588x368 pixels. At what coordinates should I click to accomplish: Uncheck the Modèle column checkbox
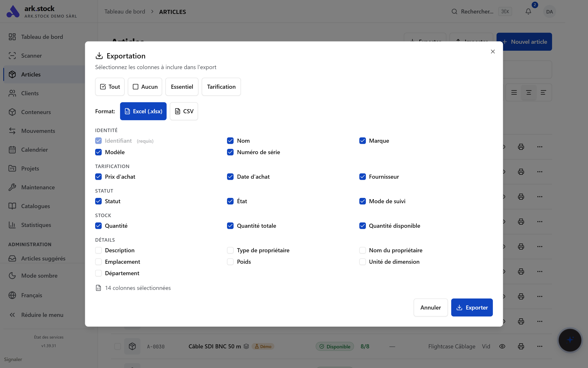(98, 152)
